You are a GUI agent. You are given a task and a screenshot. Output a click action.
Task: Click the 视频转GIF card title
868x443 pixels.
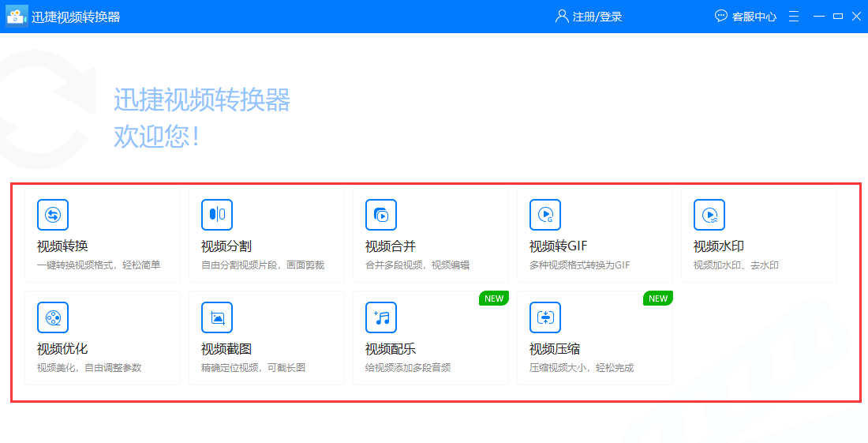[x=558, y=246]
